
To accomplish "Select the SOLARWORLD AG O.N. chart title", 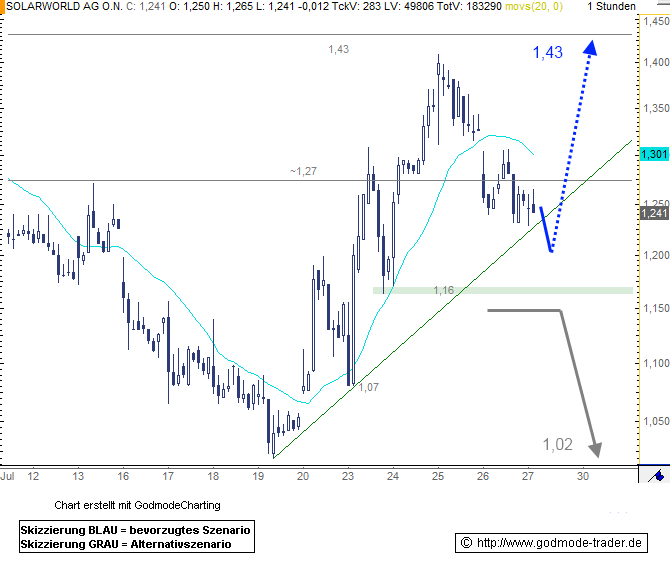I will tap(65, 6).
